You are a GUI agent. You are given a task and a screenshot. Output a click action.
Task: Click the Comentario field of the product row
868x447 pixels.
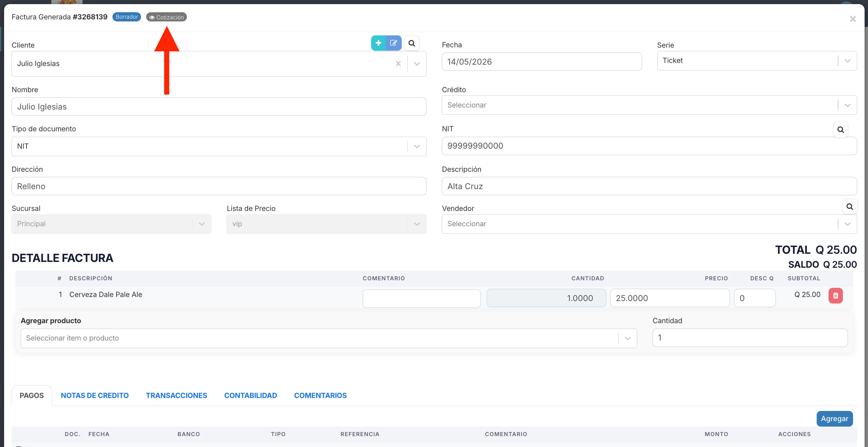pos(421,299)
